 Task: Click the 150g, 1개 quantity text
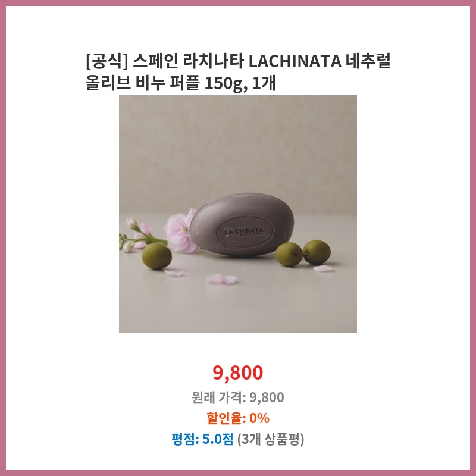(x=240, y=83)
